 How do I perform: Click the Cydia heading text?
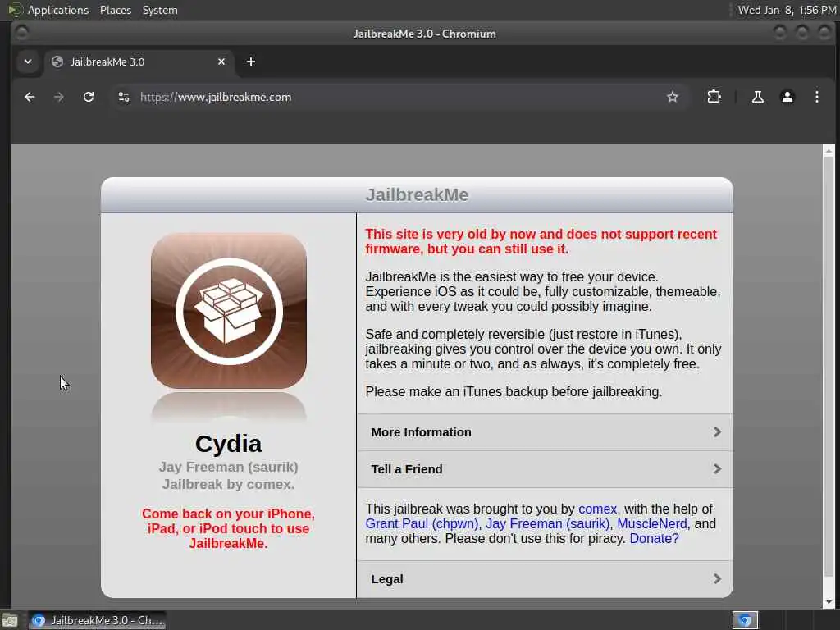(228, 444)
